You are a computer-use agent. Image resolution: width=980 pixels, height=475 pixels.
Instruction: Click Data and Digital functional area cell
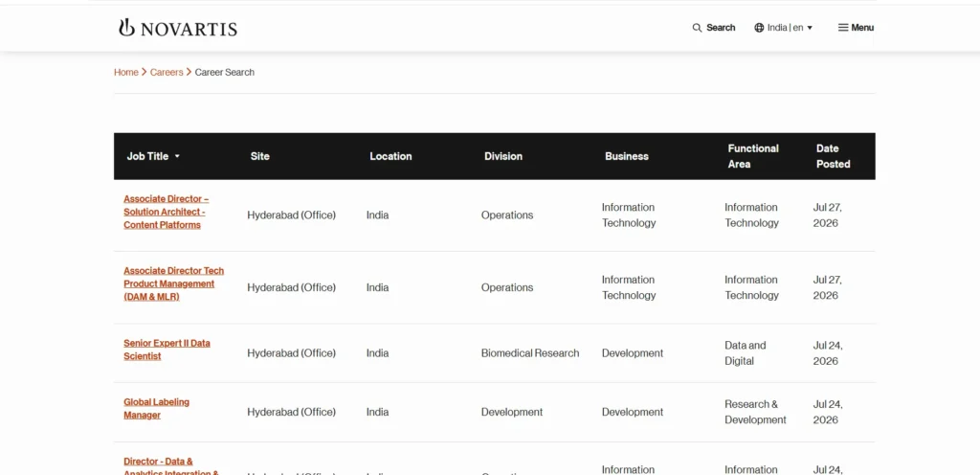(x=745, y=353)
